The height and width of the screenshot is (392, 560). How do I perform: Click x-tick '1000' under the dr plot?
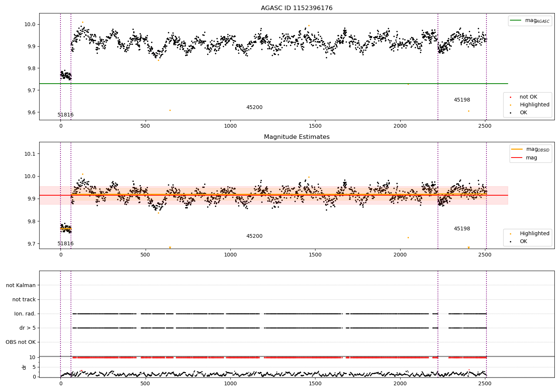coord(230,383)
